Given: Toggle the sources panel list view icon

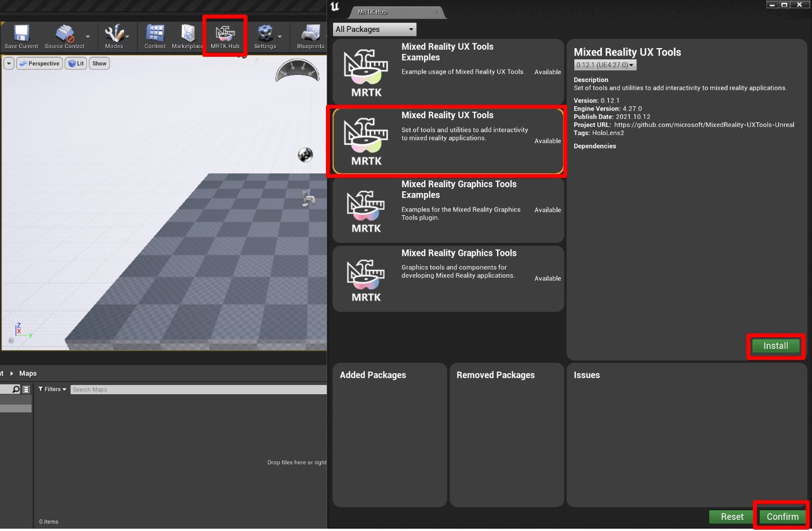Looking at the screenshot, I should [x=26, y=390].
